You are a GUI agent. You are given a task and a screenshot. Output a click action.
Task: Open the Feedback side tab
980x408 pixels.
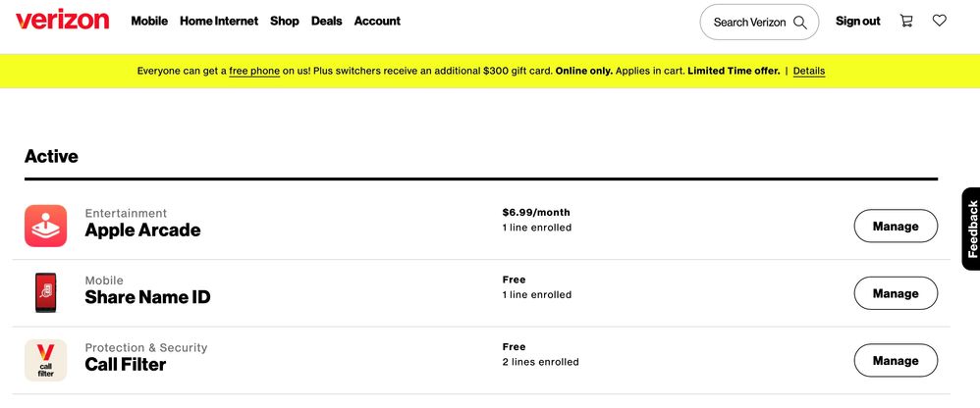pos(971,229)
